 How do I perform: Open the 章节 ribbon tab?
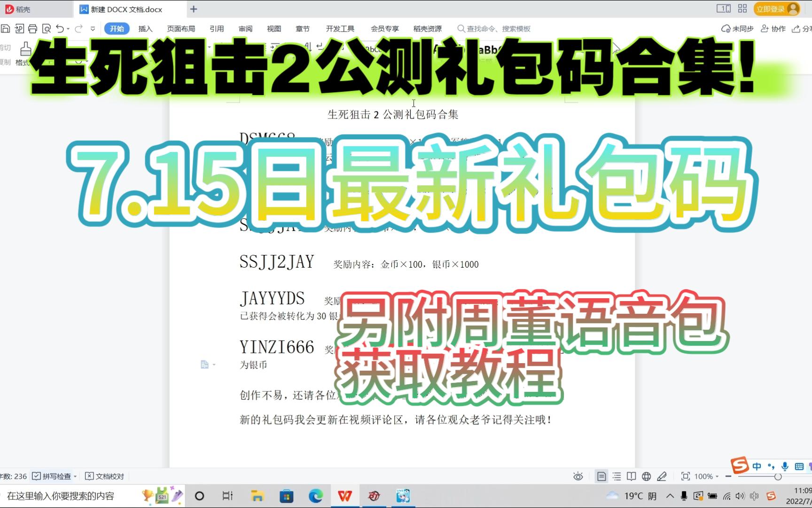point(303,29)
